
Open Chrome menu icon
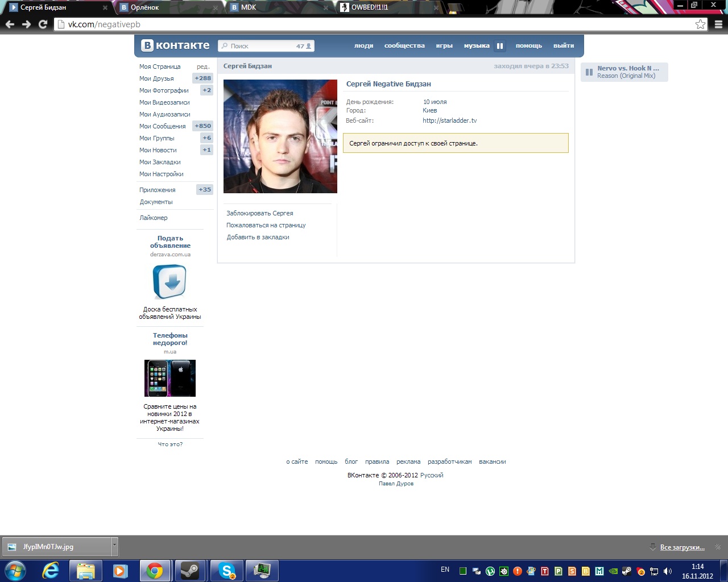[x=718, y=24]
